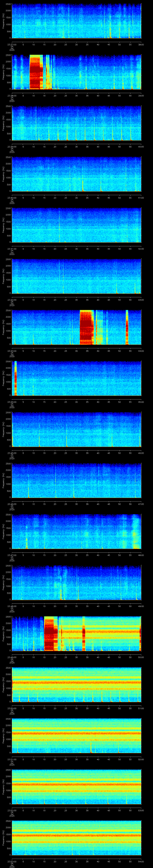
Task: Click '41:00' end label of the 23:40:00 plot
Action: click(141, 198)
